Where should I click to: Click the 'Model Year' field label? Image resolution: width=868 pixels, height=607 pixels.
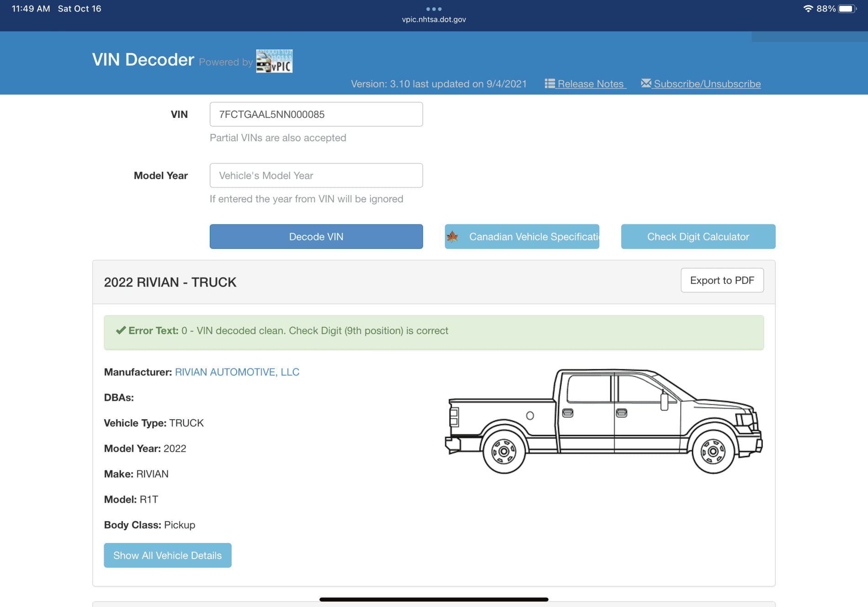[x=161, y=176]
